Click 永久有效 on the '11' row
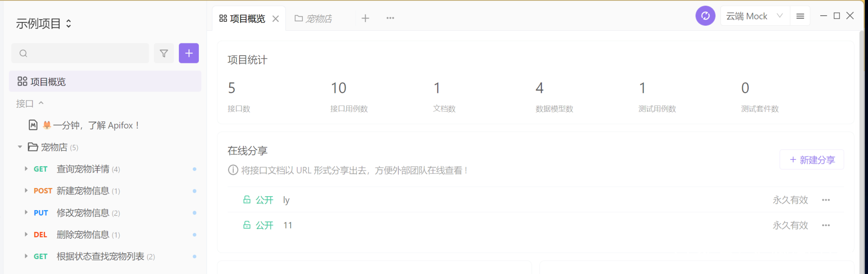 point(790,225)
